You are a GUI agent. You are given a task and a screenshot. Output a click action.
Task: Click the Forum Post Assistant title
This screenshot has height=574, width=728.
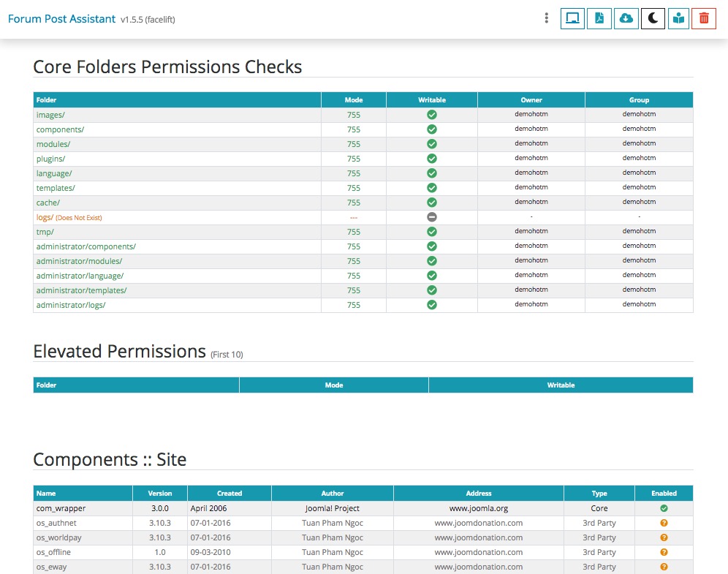click(x=61, y=19)
